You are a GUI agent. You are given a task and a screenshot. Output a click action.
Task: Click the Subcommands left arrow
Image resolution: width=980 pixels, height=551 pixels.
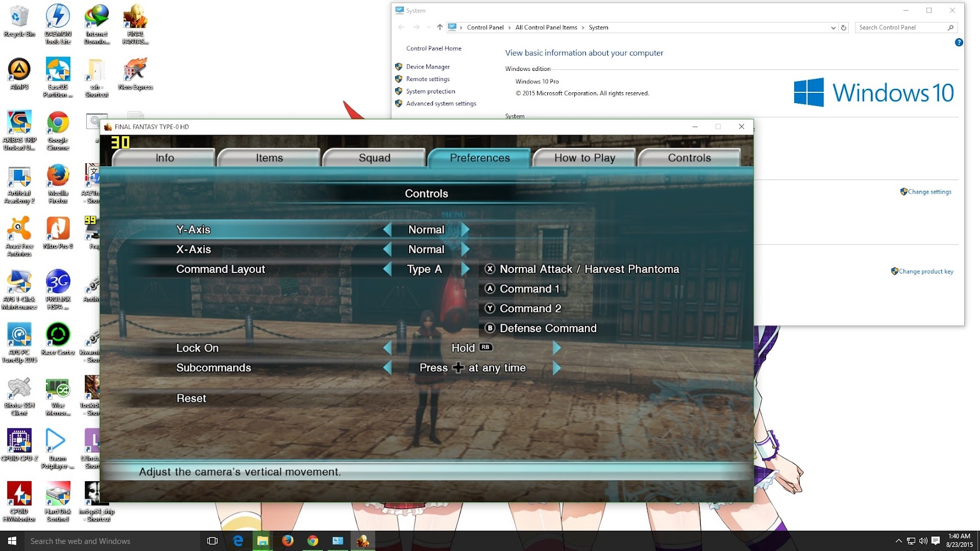click(387, 368)
